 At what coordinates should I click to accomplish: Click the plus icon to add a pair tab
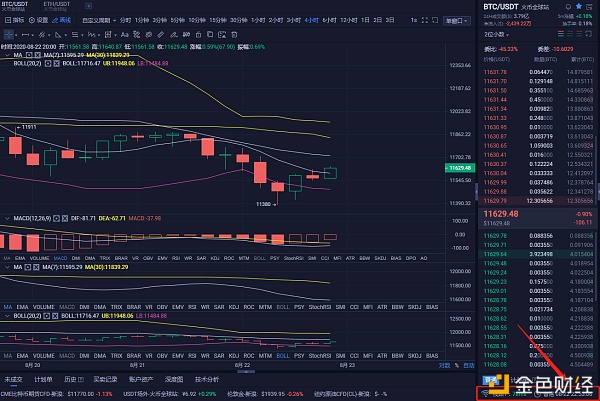(x=88, y=6)
